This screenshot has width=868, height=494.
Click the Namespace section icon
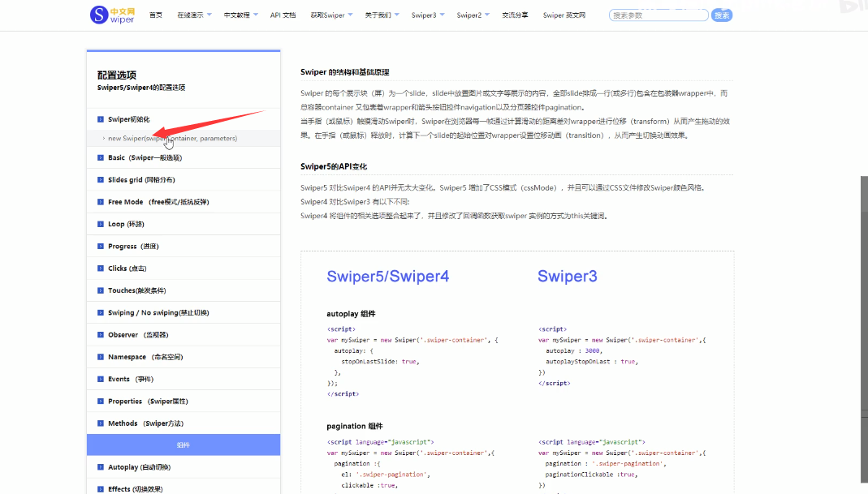(100, 357)
